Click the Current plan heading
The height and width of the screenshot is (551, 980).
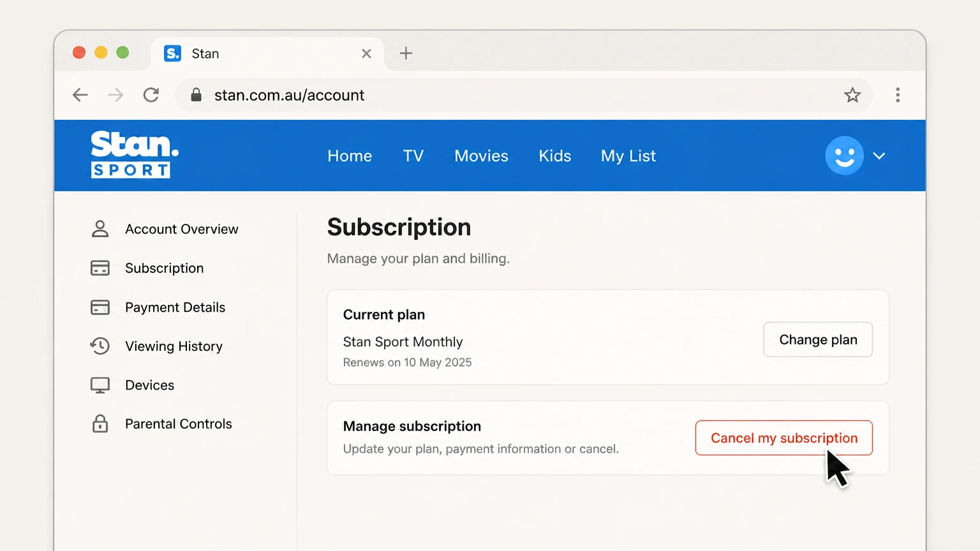click(x=384, y=314)
